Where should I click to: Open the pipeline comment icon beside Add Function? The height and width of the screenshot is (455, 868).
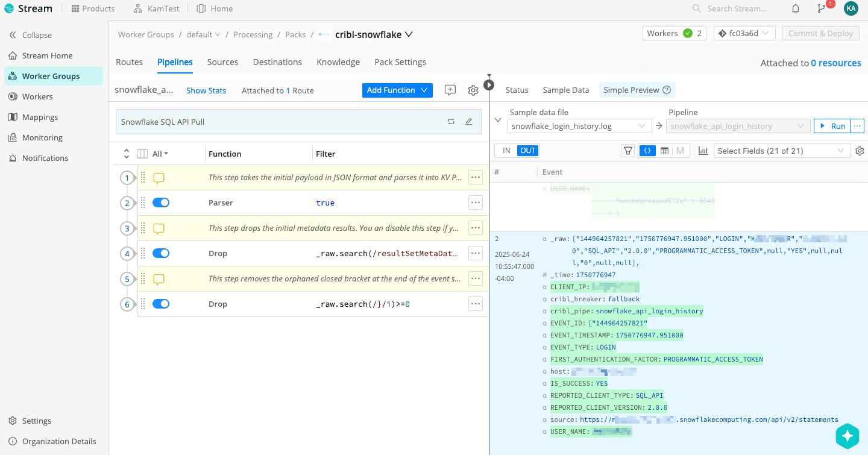point(450,90)
